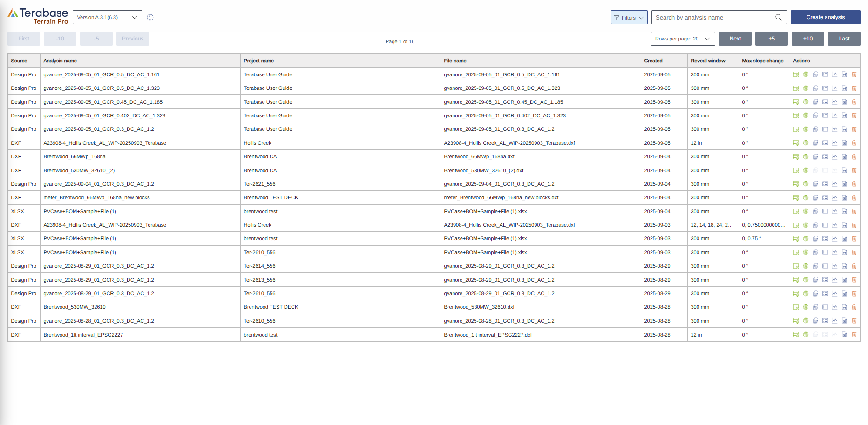Delete the Brentwood_1ft interval_EPSG2227 analysis

click(x=854, y=335)
